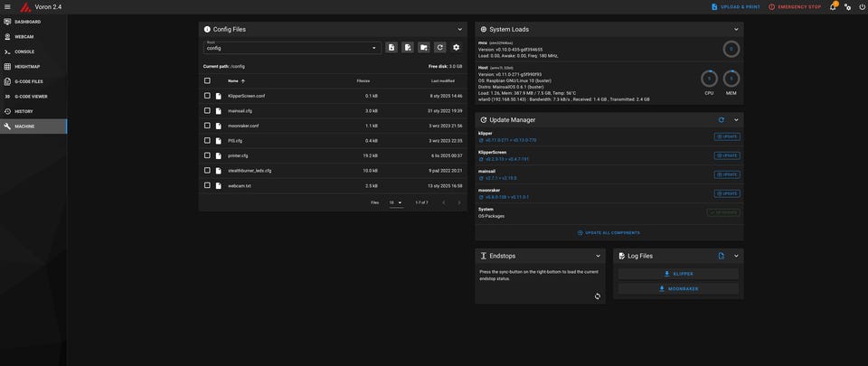
Task: Open klipper version commits link
Action: tap(507, 140)
